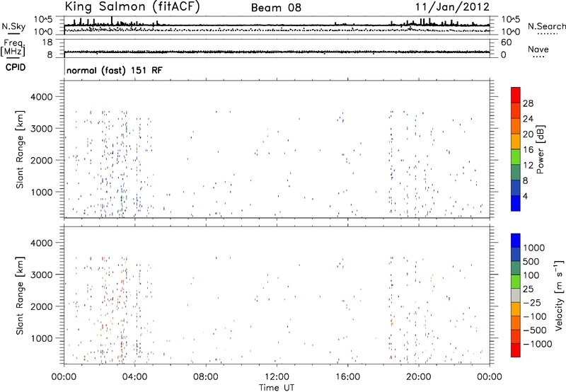Select the Beam 08 label
Image resolution: width=566 pixels, height=392 pixels.
point(276,8)
